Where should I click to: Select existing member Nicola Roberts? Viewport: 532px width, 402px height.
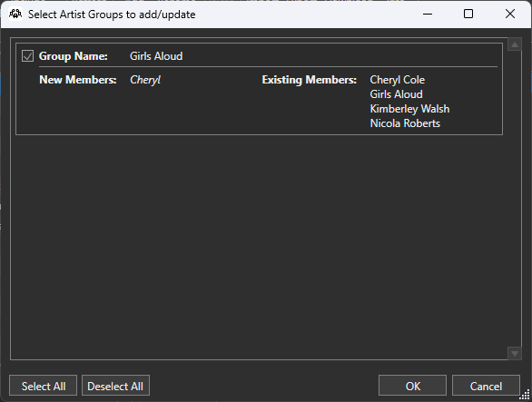pos(405,123)
